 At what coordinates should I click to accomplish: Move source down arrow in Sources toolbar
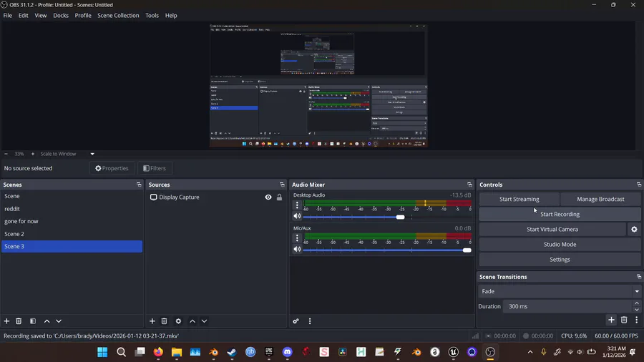click(204, 321)
